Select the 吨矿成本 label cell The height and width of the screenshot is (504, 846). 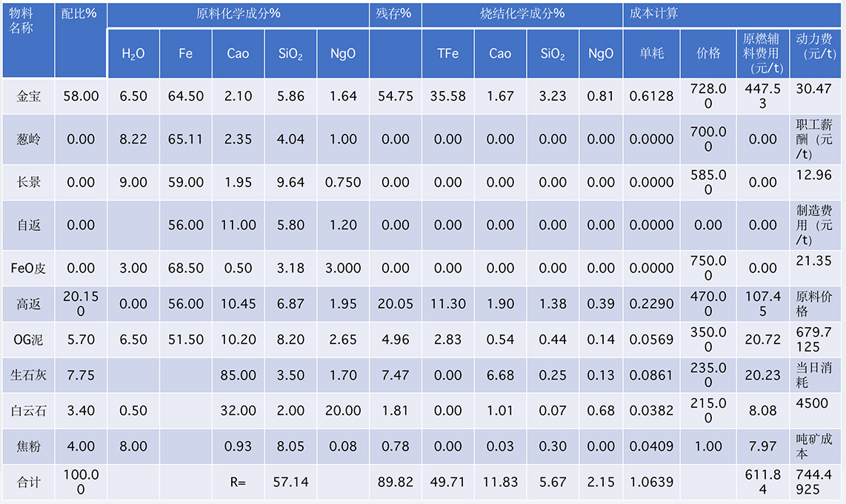816,446
